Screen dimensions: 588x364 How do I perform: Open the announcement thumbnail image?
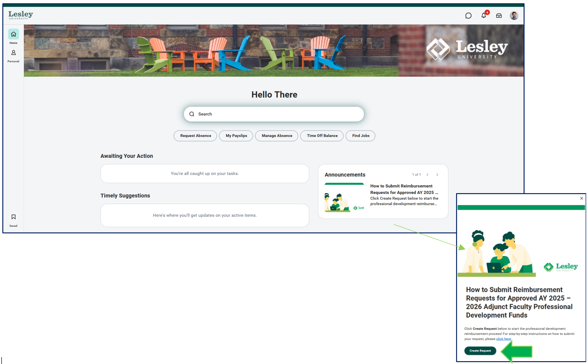344,198
